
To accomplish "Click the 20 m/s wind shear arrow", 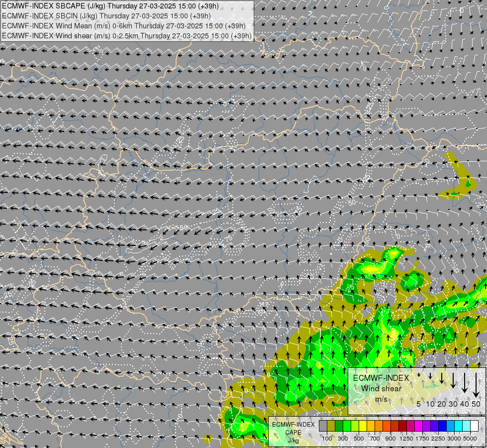I will pos(442,378).
